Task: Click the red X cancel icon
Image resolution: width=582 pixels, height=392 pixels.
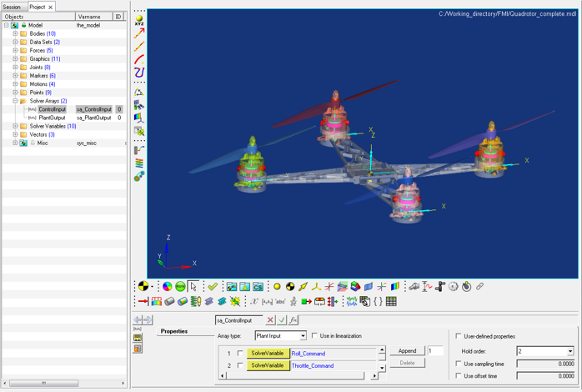Action: (270, 319)
